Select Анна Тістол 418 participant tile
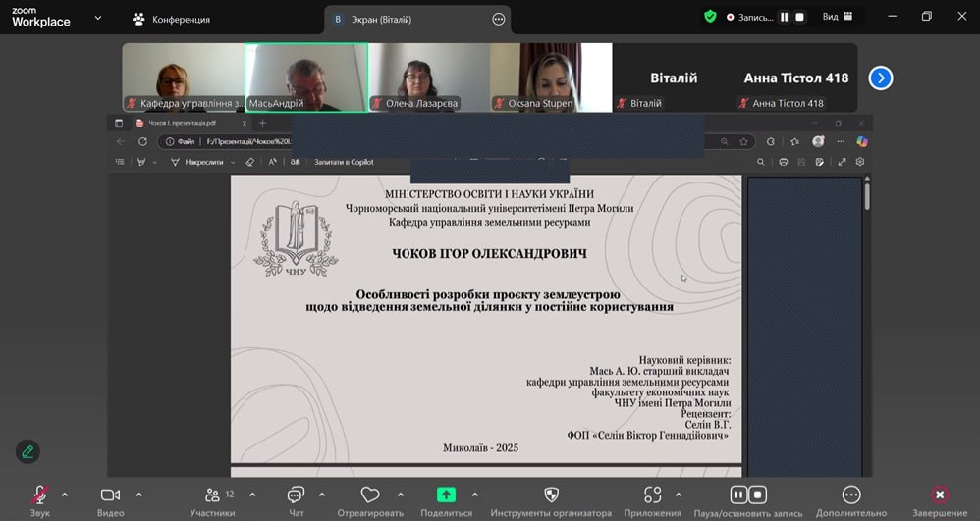 [796, 78]
